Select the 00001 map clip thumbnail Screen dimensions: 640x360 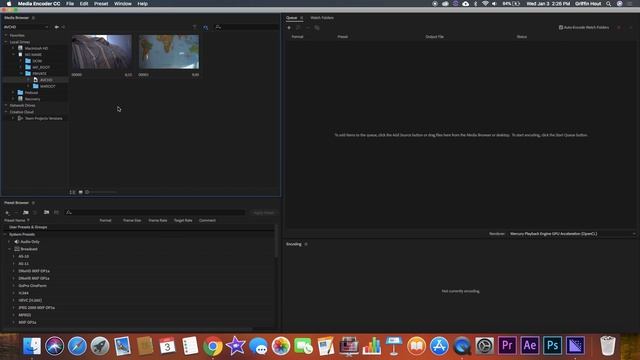(x=169, y=52)
